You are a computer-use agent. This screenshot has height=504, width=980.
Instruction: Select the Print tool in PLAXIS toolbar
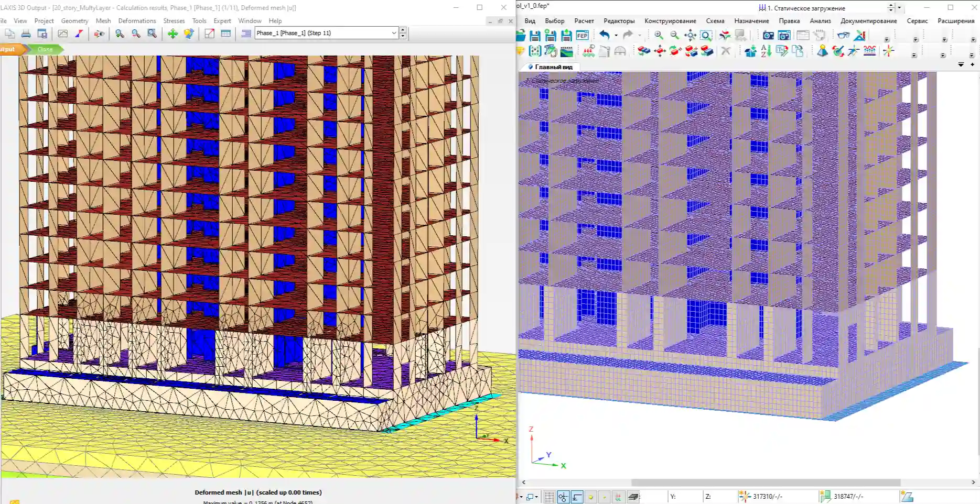[26, 34]
